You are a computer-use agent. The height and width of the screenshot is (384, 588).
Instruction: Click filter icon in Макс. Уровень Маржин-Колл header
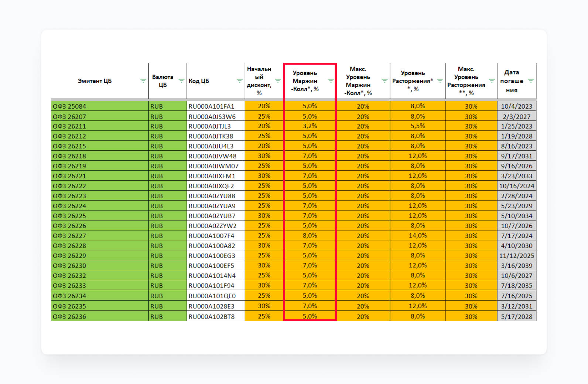pos(384,81)
